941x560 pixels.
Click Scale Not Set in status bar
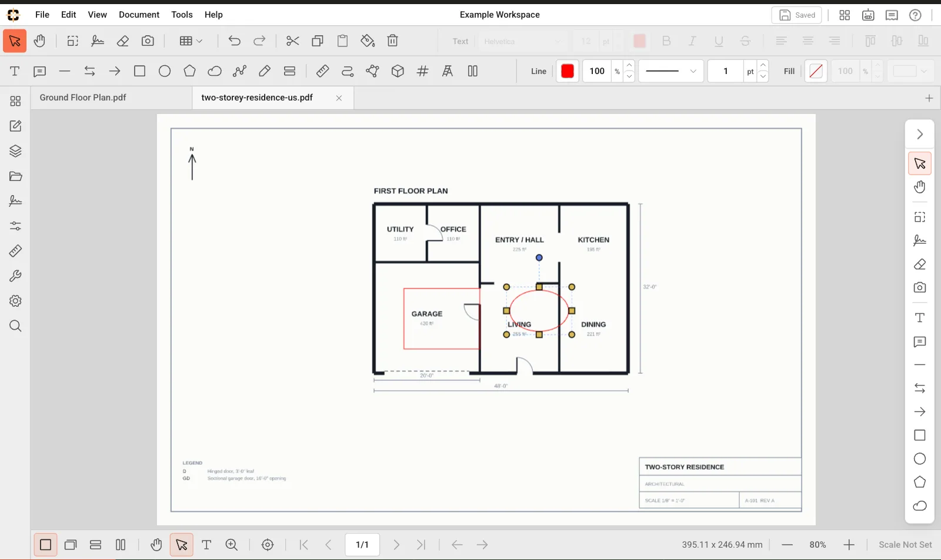pos(905,545)
